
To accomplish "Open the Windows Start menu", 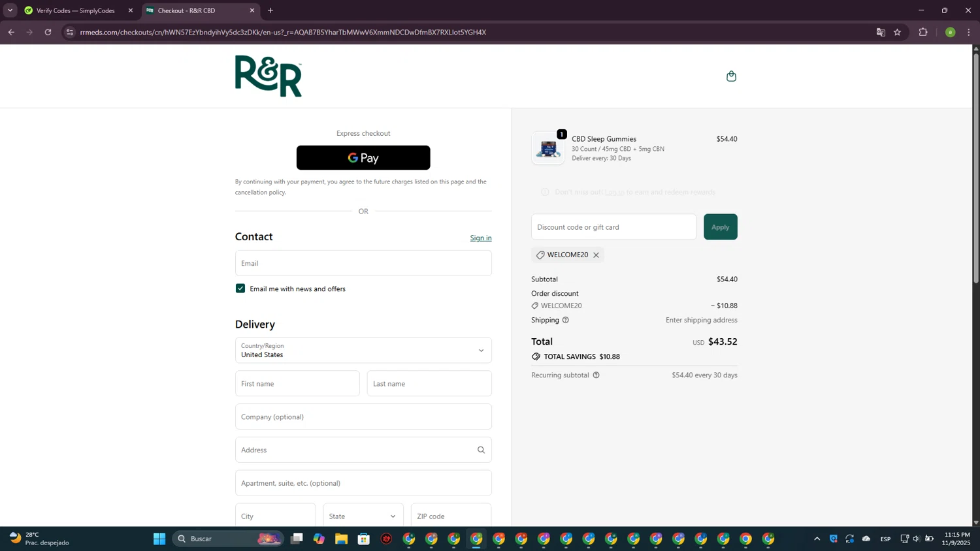I will point(159,539).
